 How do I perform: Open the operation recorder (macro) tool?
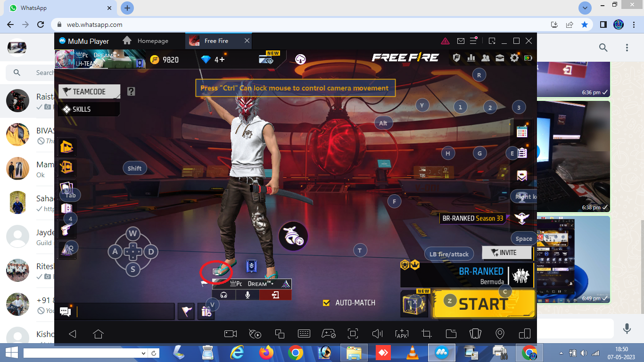tap(255, 334)
